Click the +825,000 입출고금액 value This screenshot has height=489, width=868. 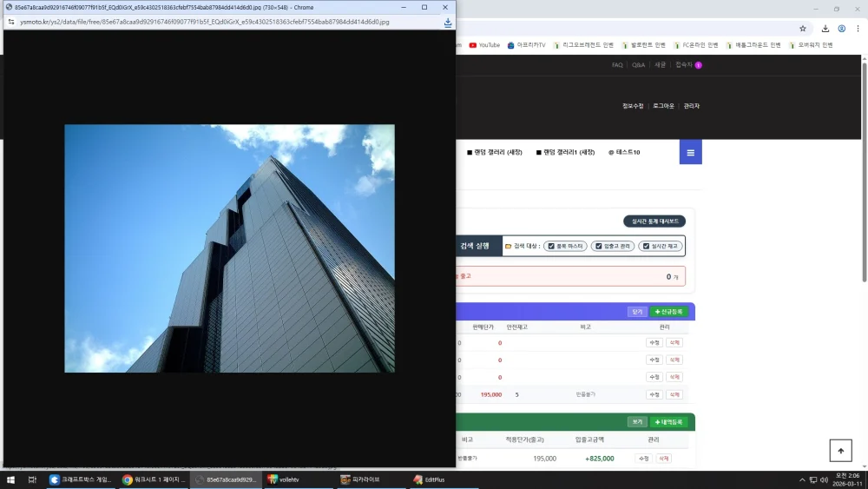pos(600,459)
